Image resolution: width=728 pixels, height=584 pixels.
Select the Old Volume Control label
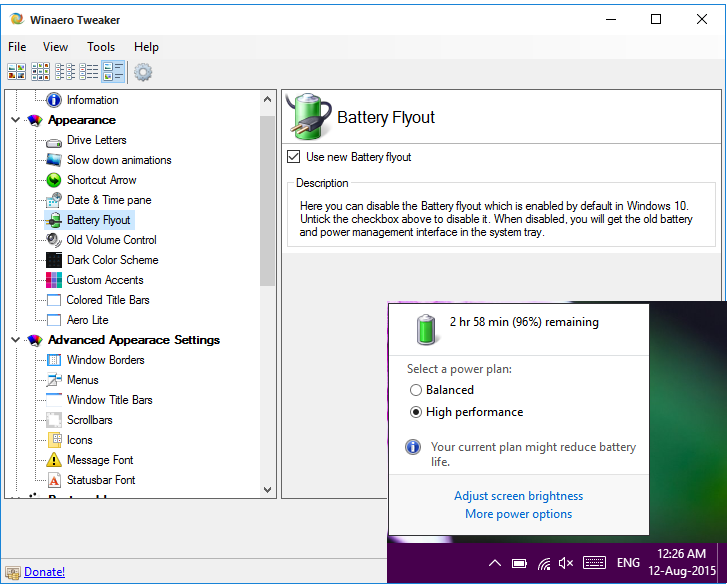pos(111,240)
